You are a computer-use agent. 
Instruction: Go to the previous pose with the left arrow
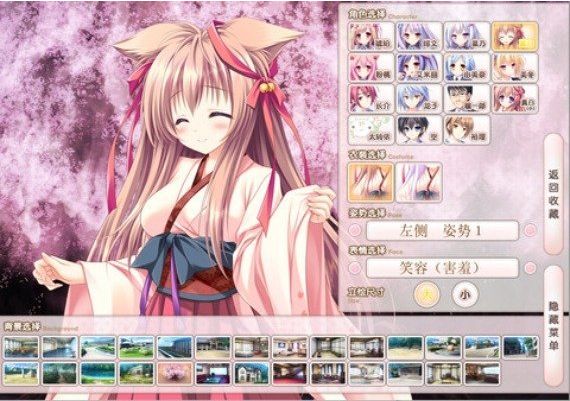[x=355, y=230]
